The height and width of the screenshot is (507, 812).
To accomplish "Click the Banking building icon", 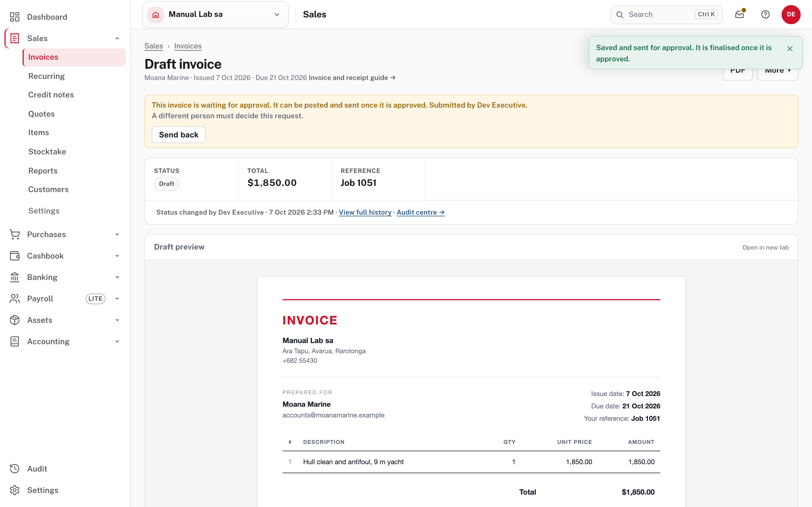I will [x=14, y=277].
